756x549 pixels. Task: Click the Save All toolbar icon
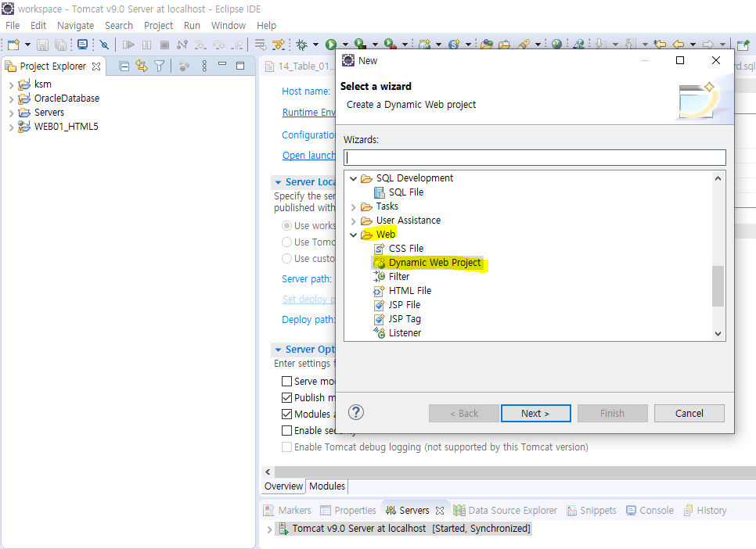tap(60, 45)
